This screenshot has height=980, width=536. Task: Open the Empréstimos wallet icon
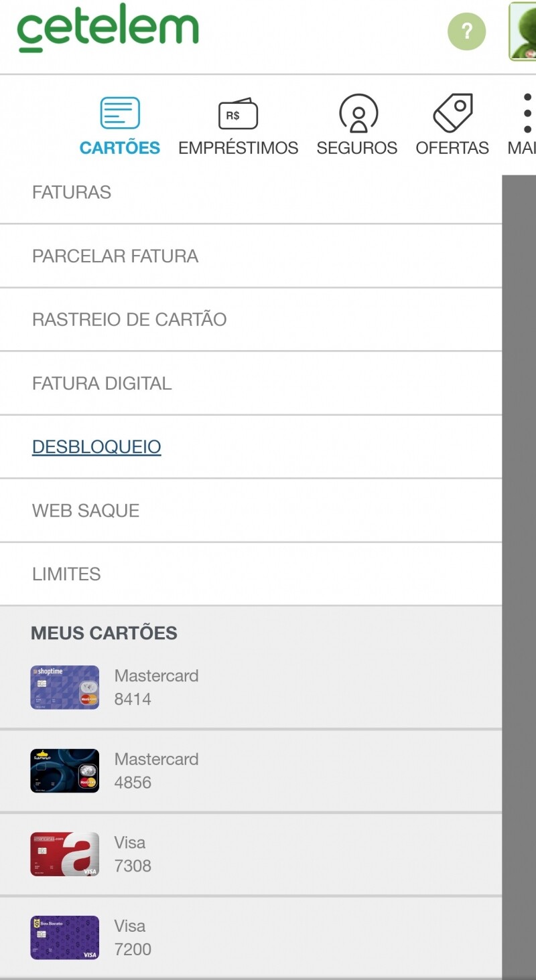(238, 114)
